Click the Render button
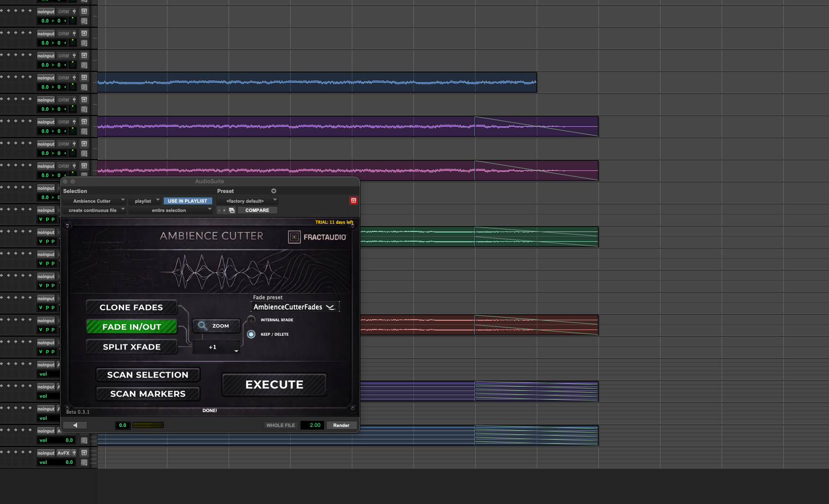The height and width of the screenshot is (504, 829). [x=342, y=425]
